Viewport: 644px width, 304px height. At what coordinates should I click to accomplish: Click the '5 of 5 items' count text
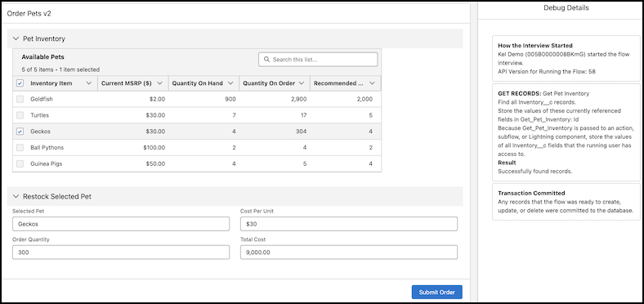(x=38, y=69)
